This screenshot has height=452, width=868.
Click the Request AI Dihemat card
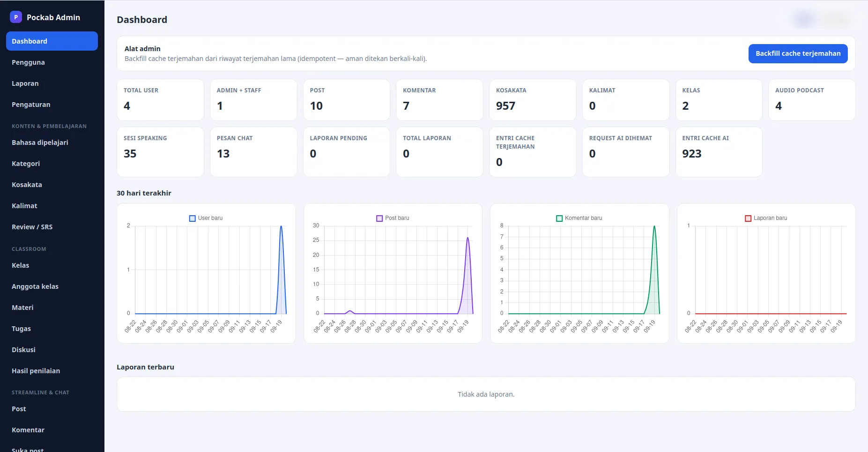(x=626, y=152)
